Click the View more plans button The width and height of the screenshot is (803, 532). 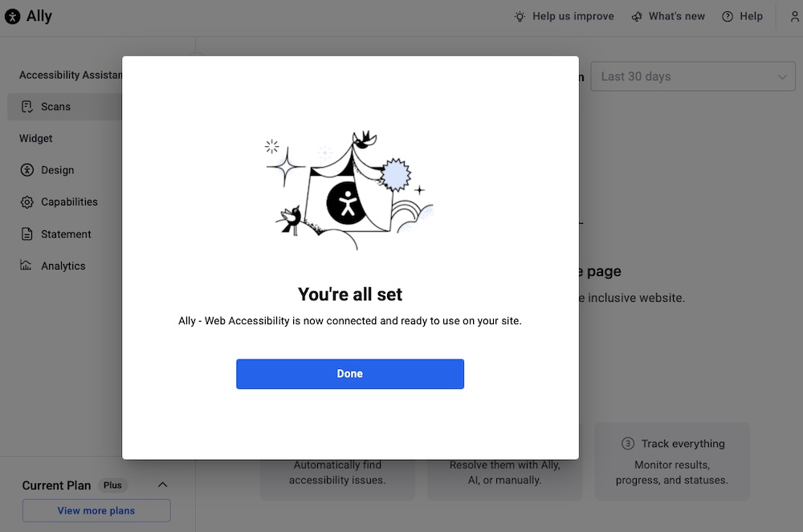coord(96,510)
